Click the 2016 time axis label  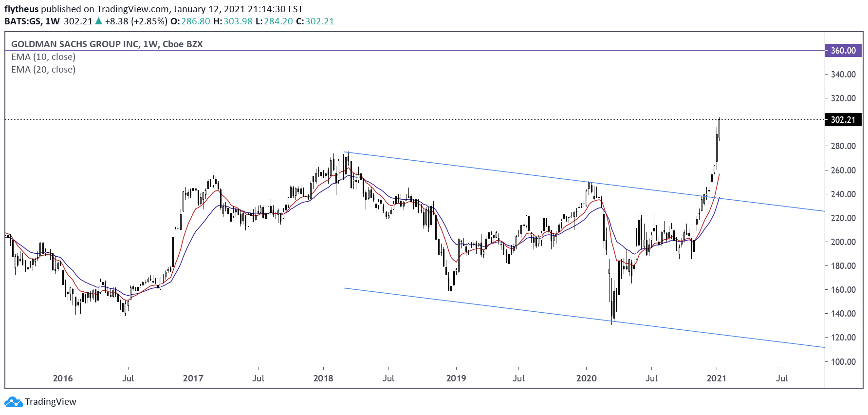pyautogui.click(x=63, y=378)
